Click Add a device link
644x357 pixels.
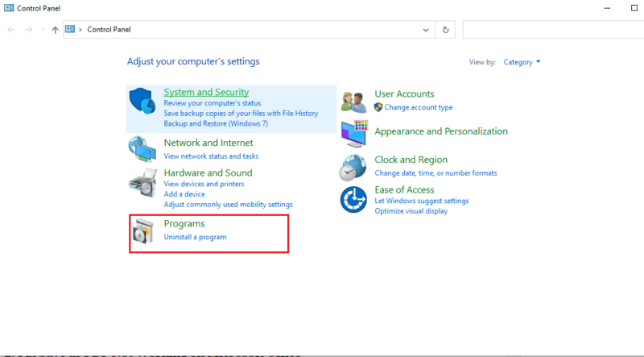tap(184, 194)
